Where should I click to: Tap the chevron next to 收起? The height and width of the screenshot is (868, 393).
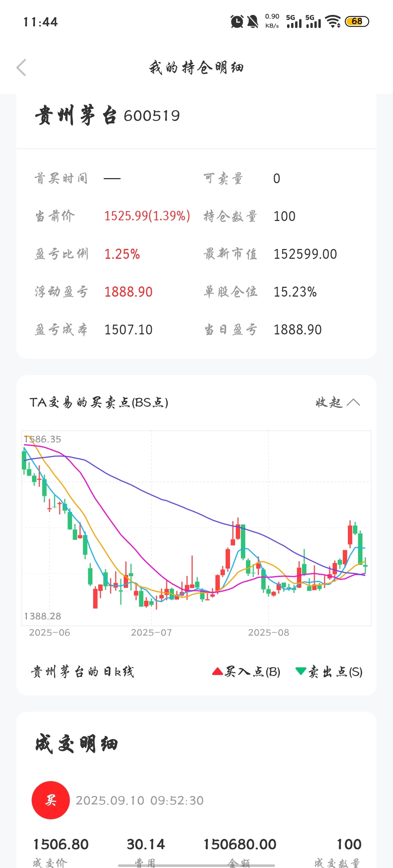pos(353,402)
